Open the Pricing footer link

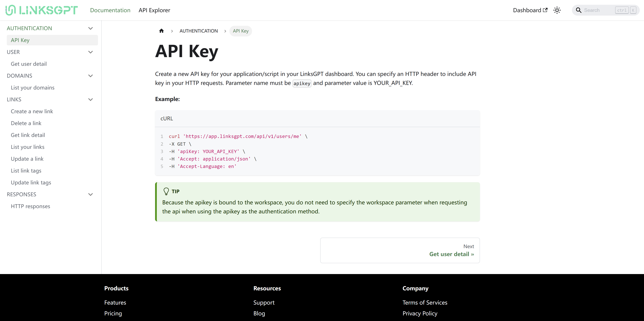point(113,313)
